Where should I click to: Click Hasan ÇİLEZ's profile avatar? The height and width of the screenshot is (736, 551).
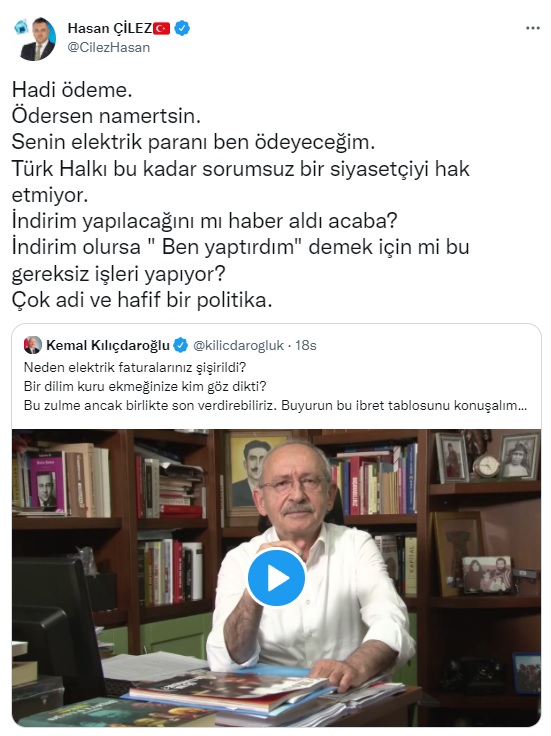(37, 39)
